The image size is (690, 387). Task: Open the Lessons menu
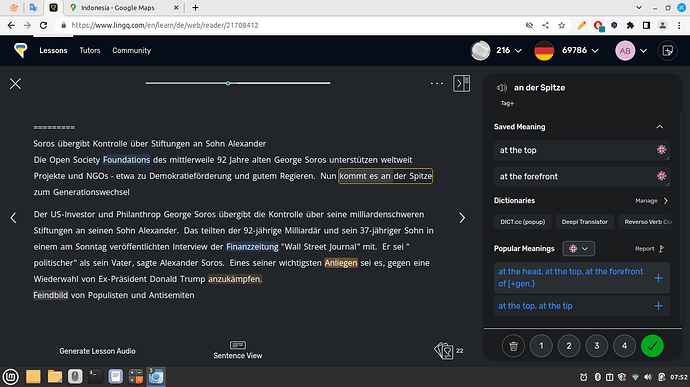(x=53, y=51)
